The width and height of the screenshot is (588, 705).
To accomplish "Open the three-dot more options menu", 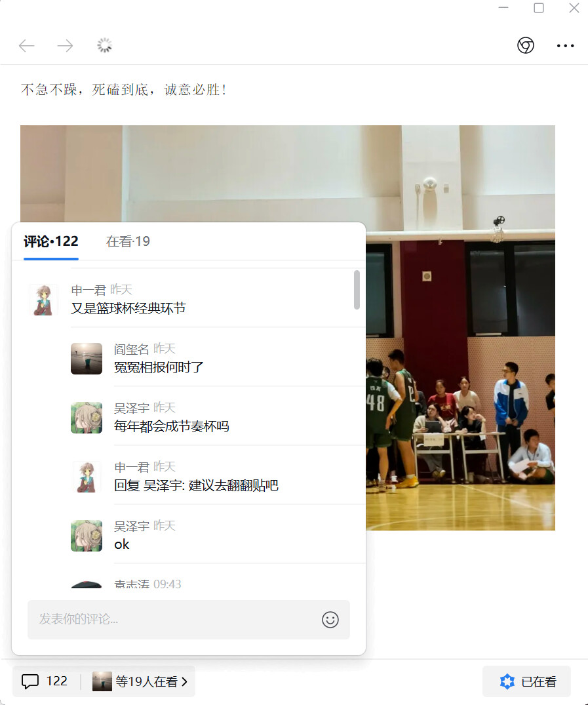I will (565, 46).
